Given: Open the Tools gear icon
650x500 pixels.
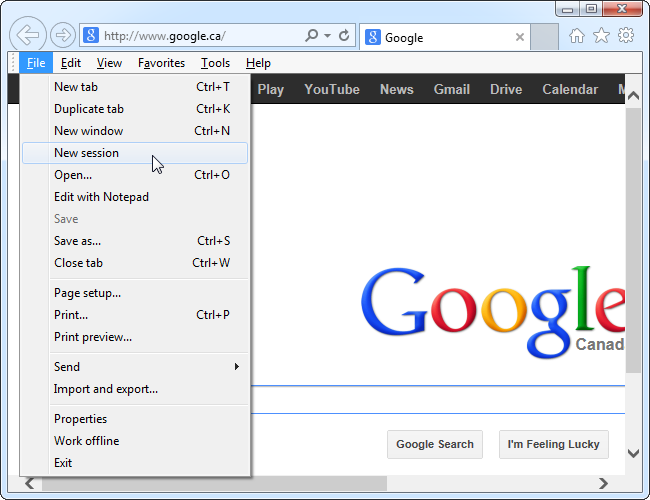Looking at the screenshot, I should (626, 35).
